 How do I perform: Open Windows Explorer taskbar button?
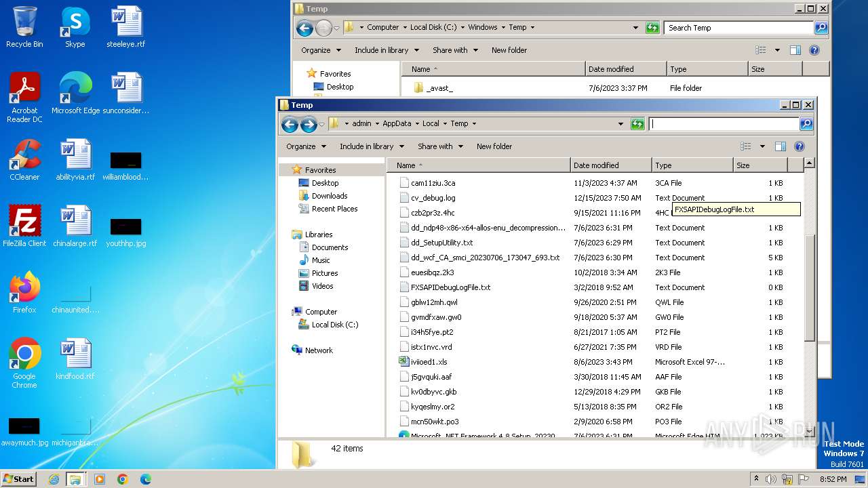pos(75,479)
